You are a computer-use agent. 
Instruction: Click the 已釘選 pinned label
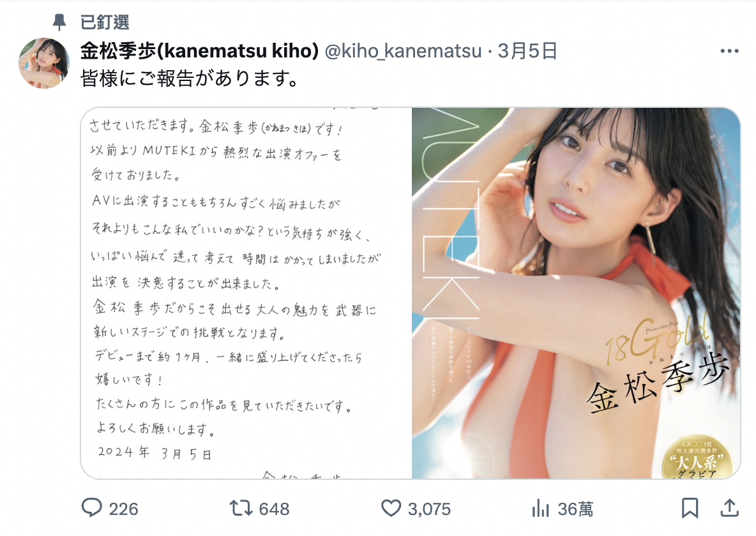105,22
